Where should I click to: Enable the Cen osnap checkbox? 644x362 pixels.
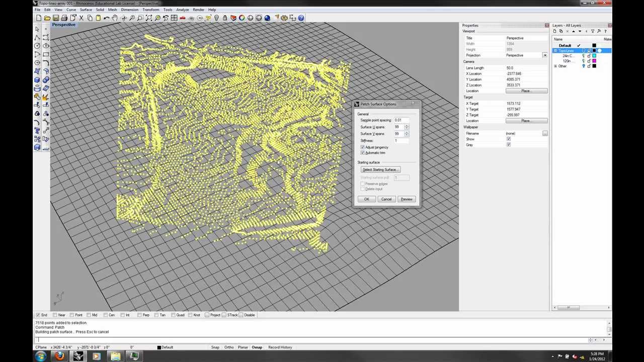pos(105,315)
